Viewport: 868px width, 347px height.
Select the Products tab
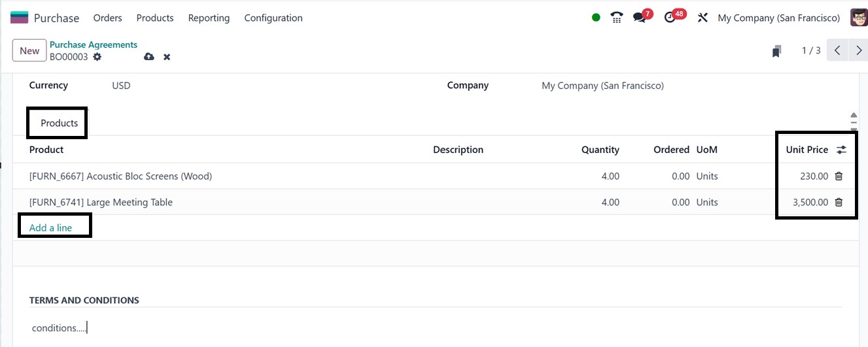(x=59, y=123)
